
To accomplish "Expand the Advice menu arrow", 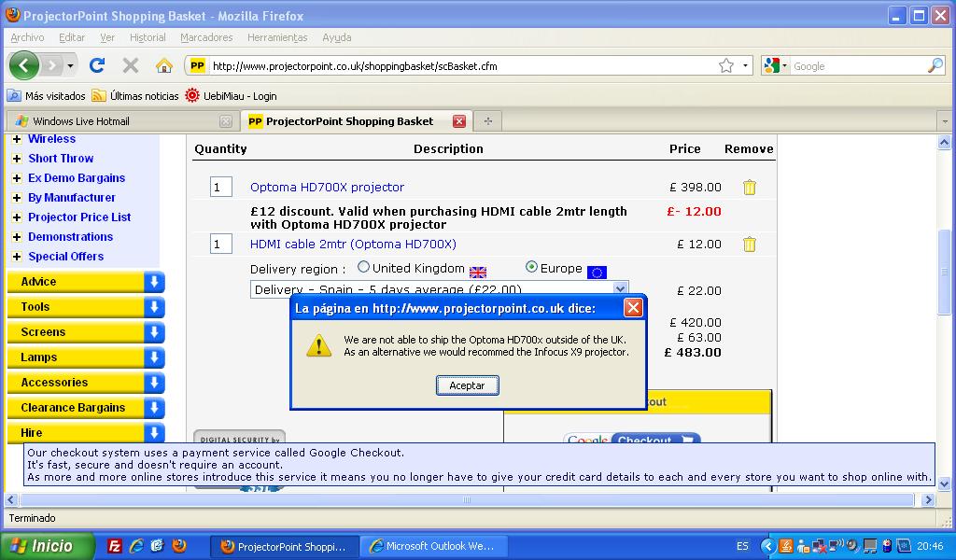I will [x=154, y=282].
